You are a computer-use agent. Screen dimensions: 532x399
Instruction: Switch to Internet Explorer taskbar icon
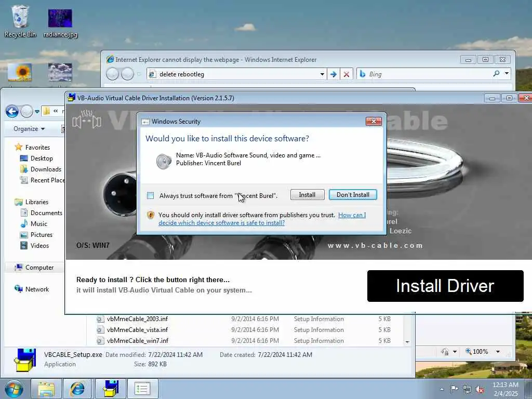click(77, 389)
